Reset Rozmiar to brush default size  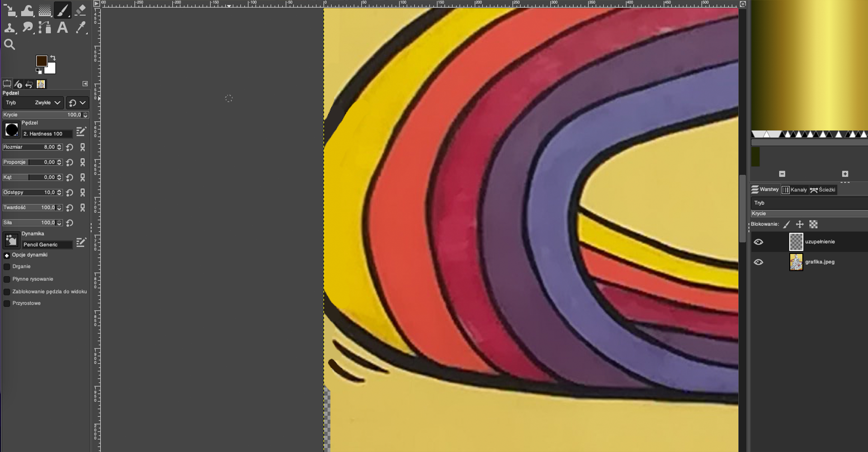pos(70,147)
